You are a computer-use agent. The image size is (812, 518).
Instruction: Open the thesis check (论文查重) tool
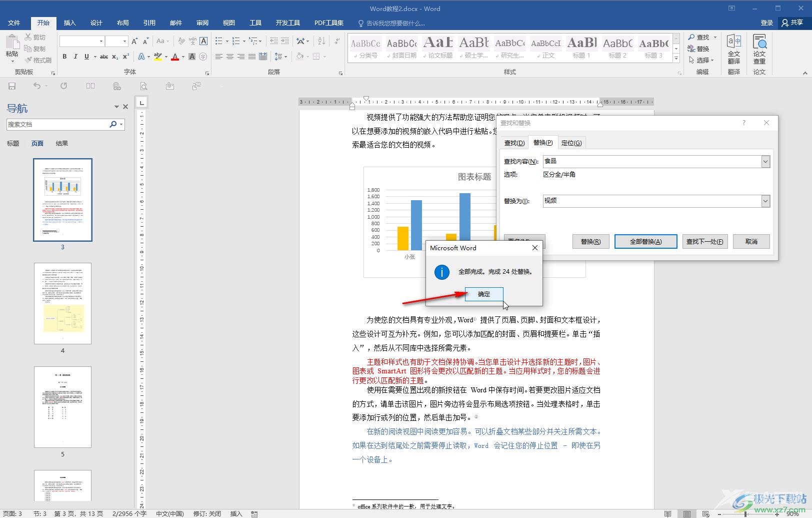pos(759,49)
